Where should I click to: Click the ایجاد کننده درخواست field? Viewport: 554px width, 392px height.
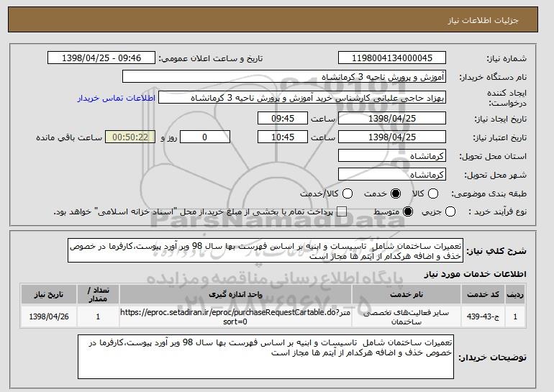click(x=302, y=98)
